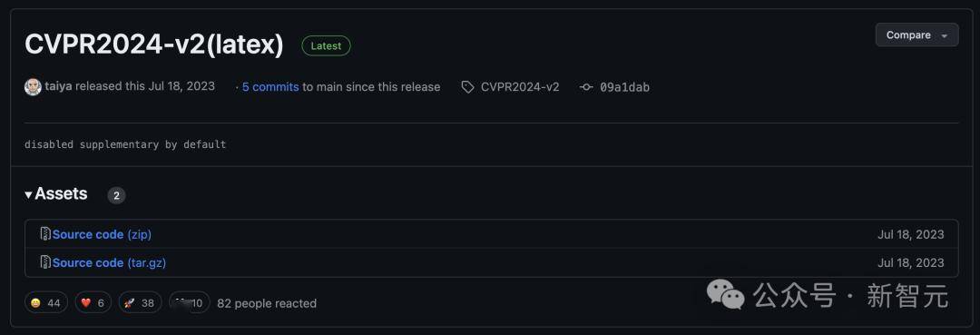Viewport: 980px width, 335px height.
Task: Download Source code (tar.gz)
Action: 110,263
